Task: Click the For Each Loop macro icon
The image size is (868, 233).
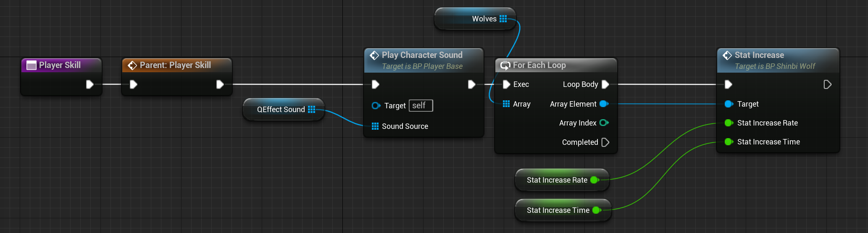Action: point(505,65)
